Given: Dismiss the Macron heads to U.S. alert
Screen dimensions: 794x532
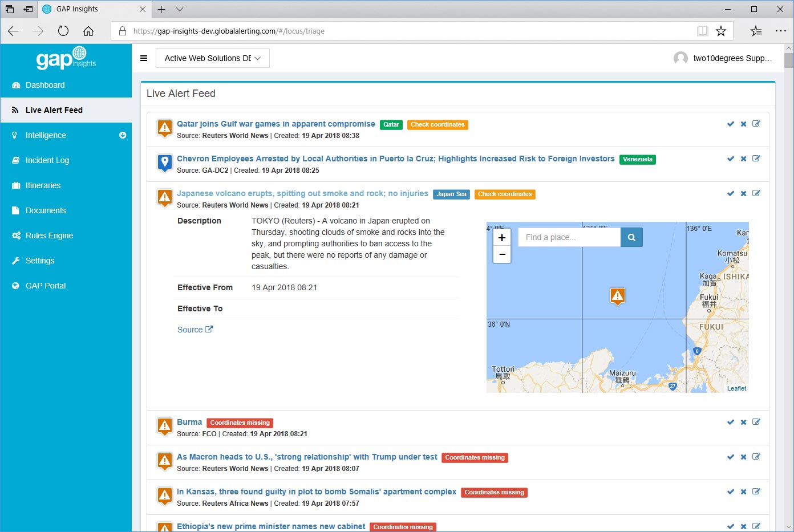Looking at the screenshot, I should pyautogui.click(x=743, y=457).
